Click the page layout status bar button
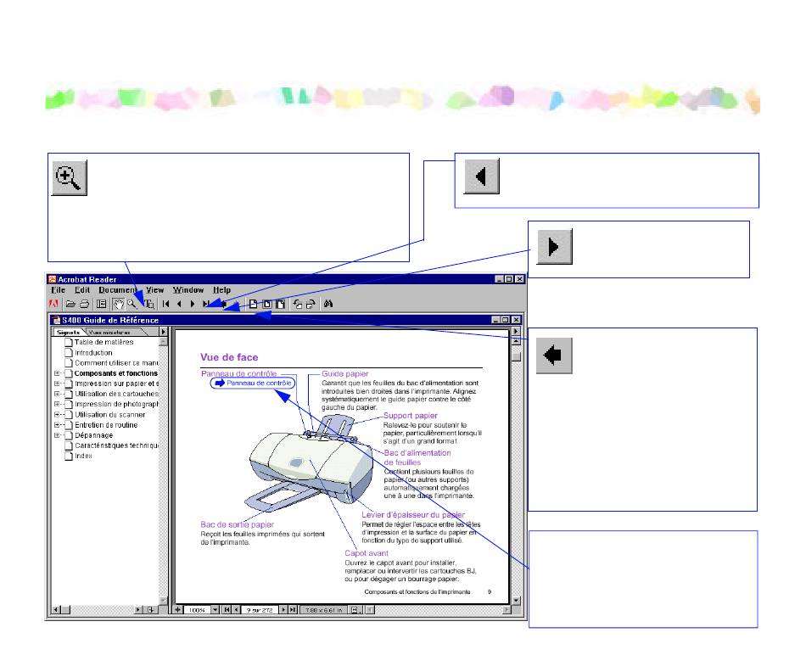The image size is (806, 672). pos(355,610)
